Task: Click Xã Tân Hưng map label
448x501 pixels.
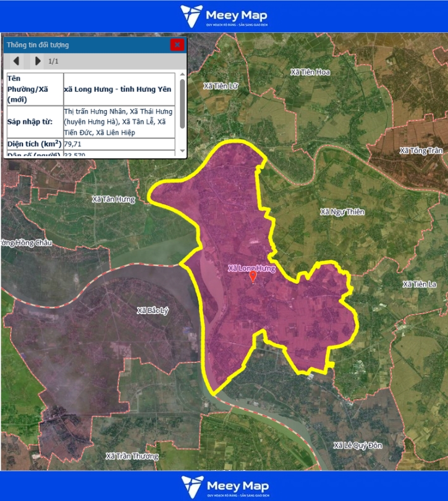Action: click(113, 199)
